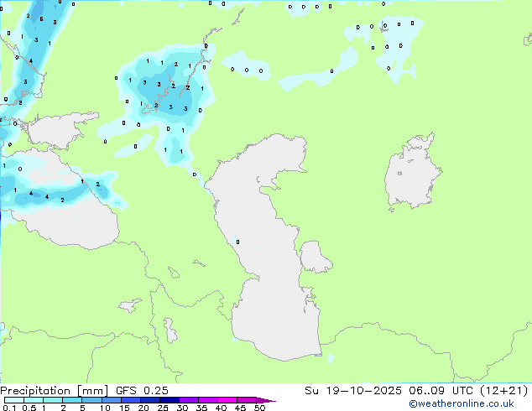Screen dimensions: 532x411
Task: Click the 20–25 mm legend swatch
Action: pos(150,400)
